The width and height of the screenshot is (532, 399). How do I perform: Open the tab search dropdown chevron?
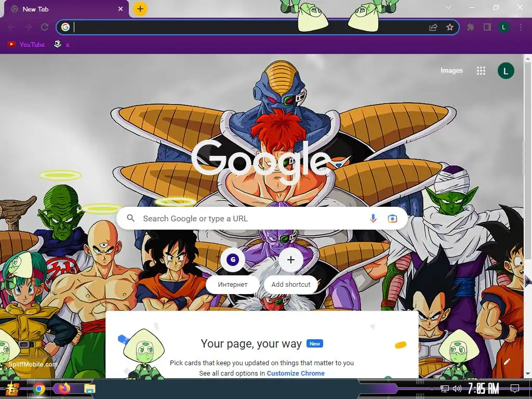tap(448, 7)
